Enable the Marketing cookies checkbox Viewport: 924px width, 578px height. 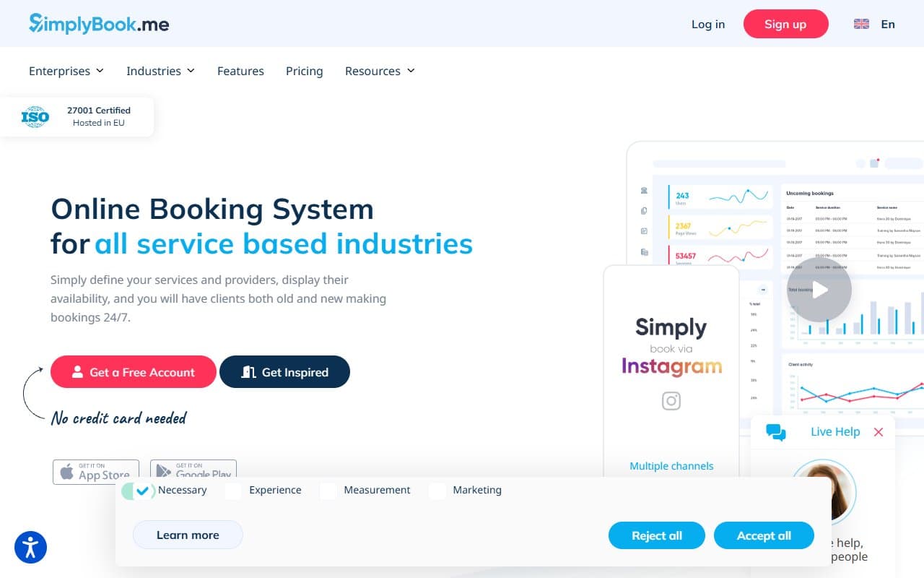[x=437, y=491]
